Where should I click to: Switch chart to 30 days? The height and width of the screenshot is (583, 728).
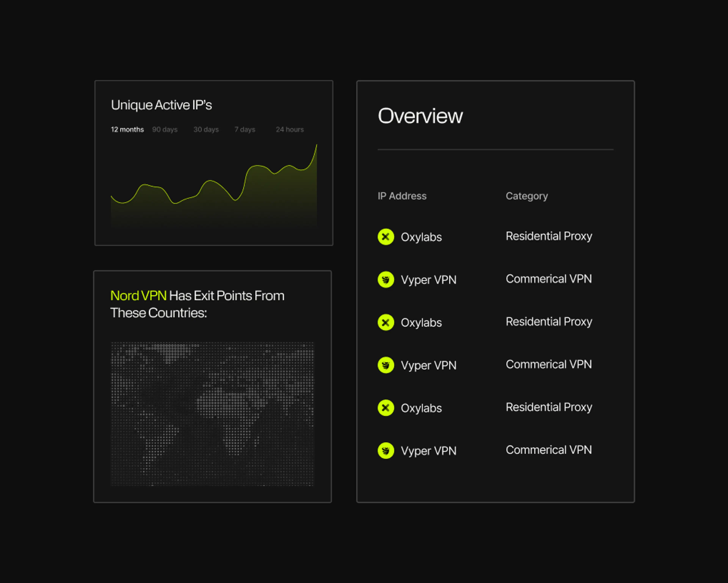coord(206,130)
